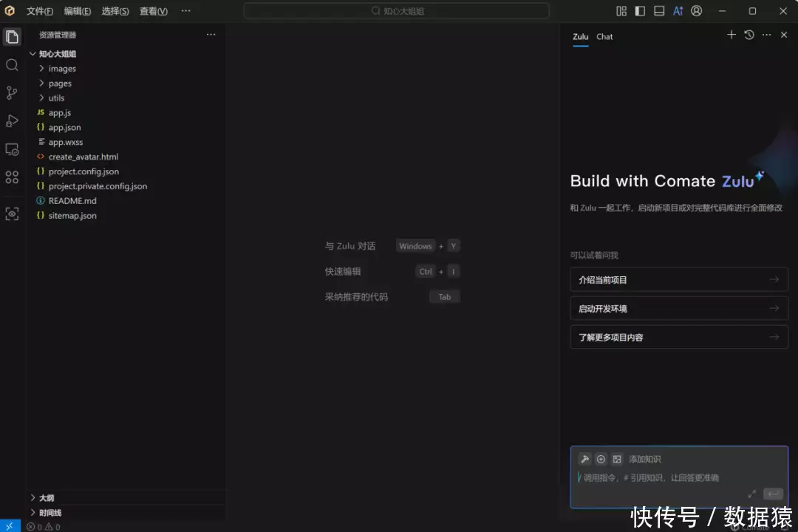Open the 查看(V) menu
Screen dimensions: 798x532
153,11
